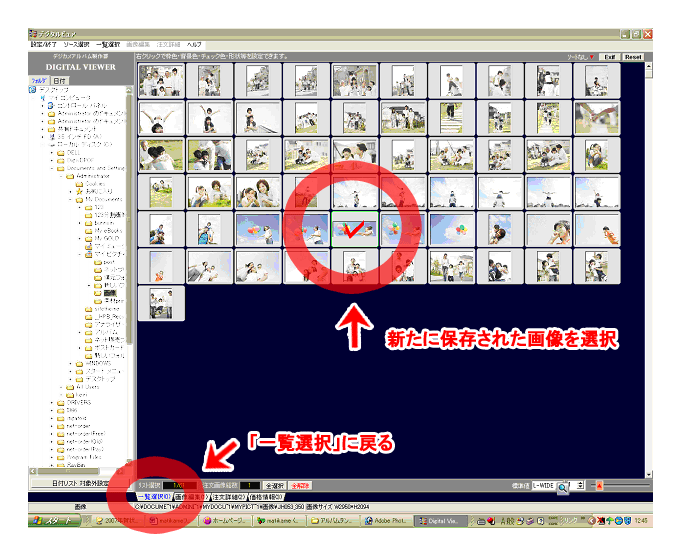Image resolution: width=682 pixels, height=557 pixels.
Task: Open the Windows スタート menu
Action: [54, 521]
